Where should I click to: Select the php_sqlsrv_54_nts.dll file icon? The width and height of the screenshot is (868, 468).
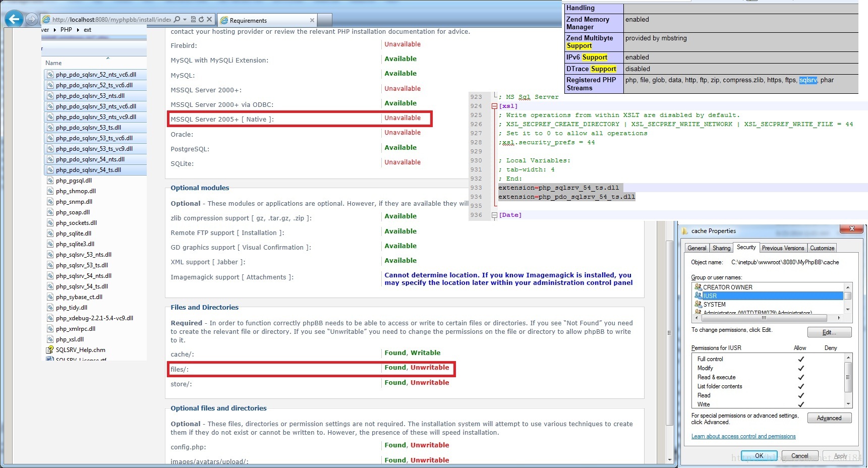50,276
